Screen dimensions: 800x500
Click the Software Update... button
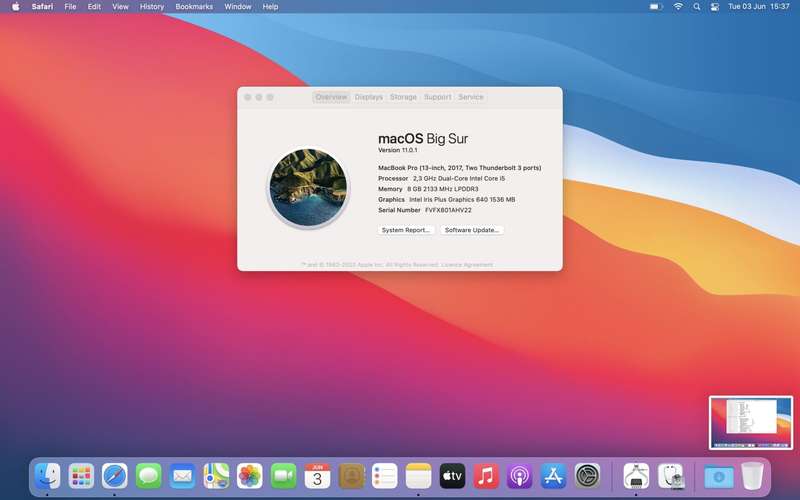[x=472, y=230]
